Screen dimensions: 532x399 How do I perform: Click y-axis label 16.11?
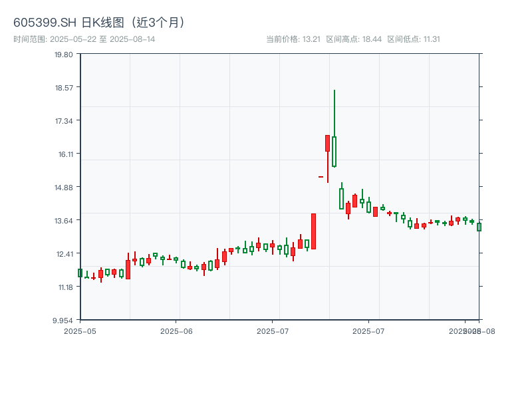65,154
